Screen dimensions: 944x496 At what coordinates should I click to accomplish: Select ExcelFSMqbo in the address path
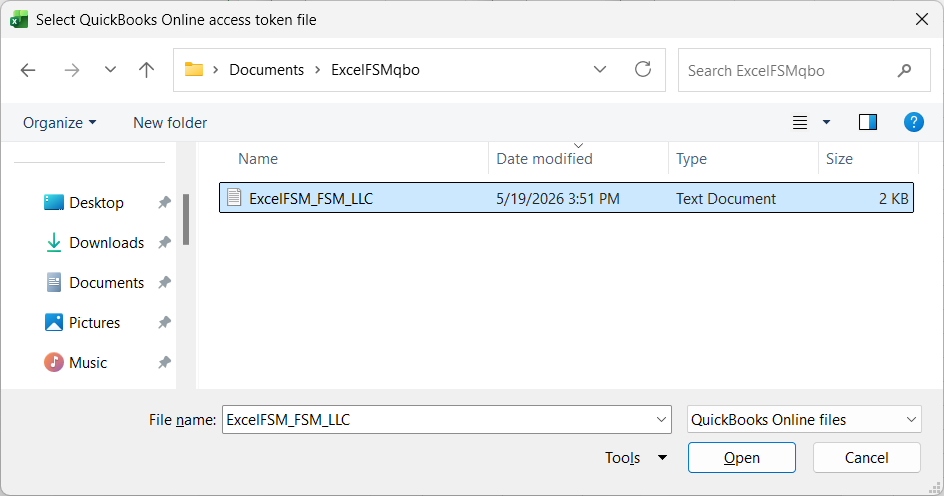[x=375, y=70]
